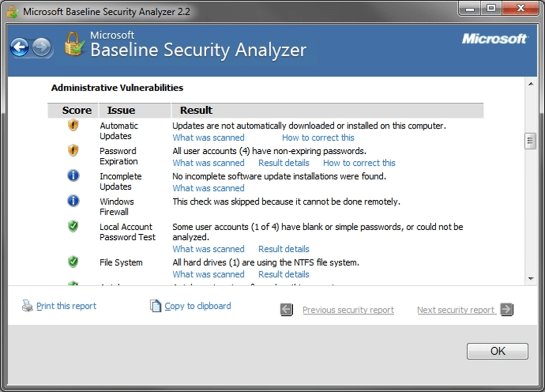The height and width of the screenshot is (392, 545).
Task: Open What was scanned for Automatic Updates
Action: click(208, 138)
